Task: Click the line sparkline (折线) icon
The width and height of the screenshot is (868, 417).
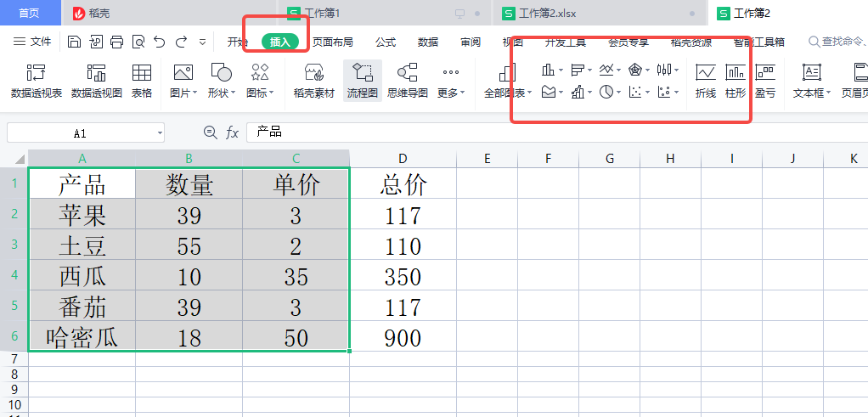Action: pos(705,80)
